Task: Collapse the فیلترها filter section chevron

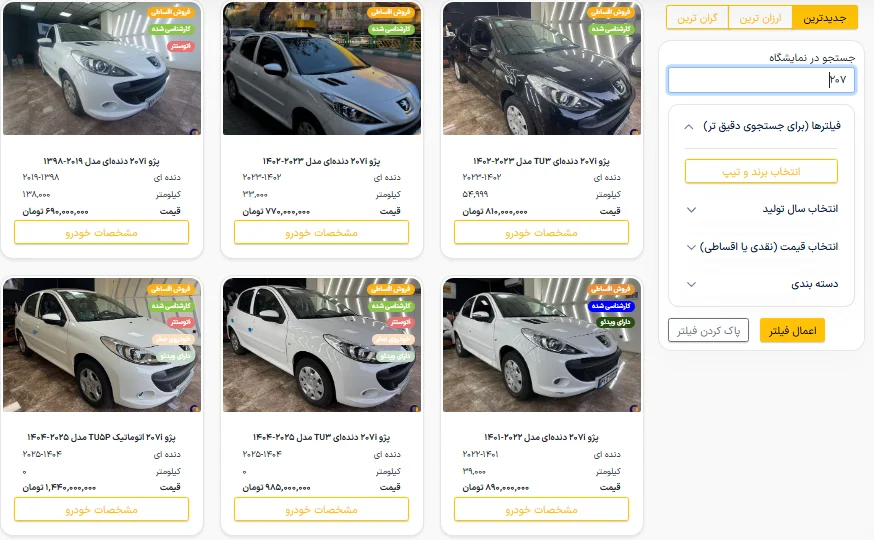Action: pyautogui.click(x=689, y=127)
